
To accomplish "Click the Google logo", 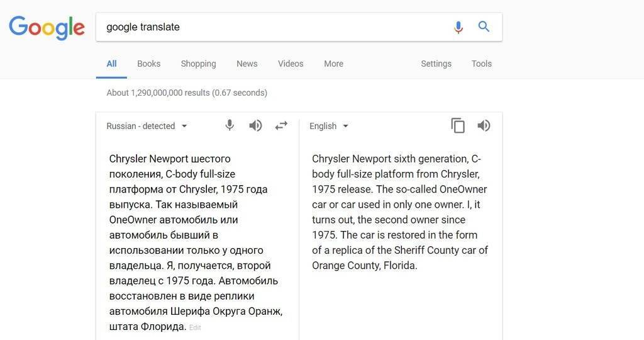I will (x=47, y=27).
